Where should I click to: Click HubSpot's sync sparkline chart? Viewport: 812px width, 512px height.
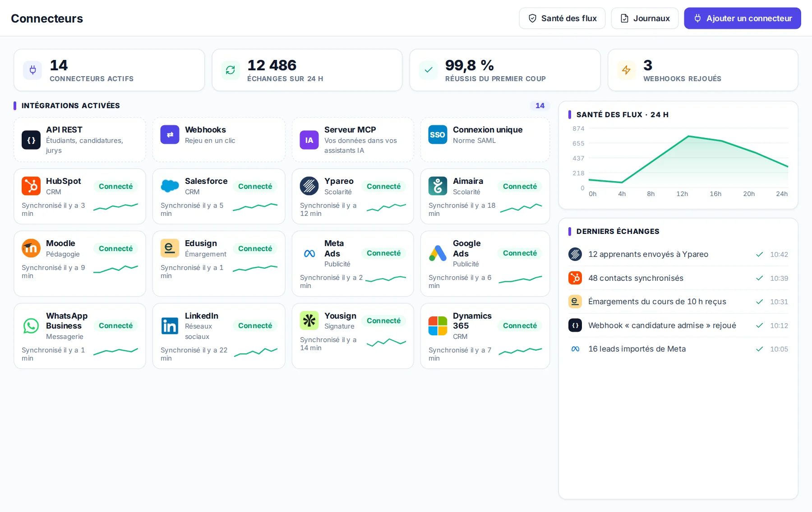[116, 207]
